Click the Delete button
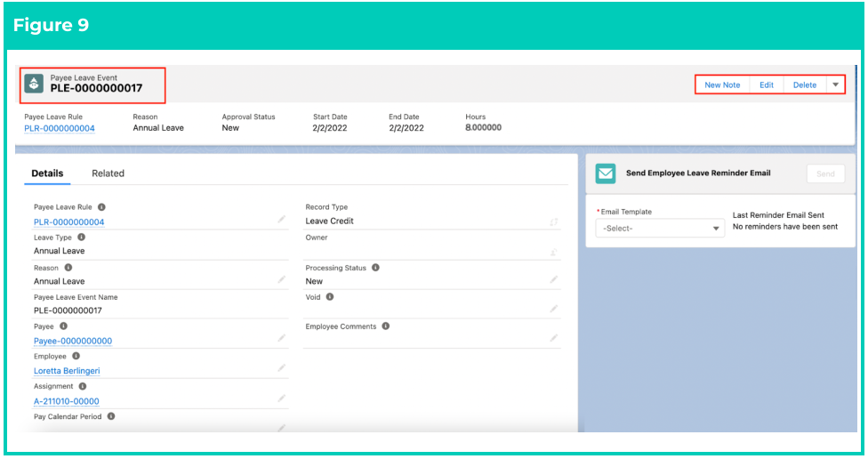868x459 pixels. coord(805,85)
